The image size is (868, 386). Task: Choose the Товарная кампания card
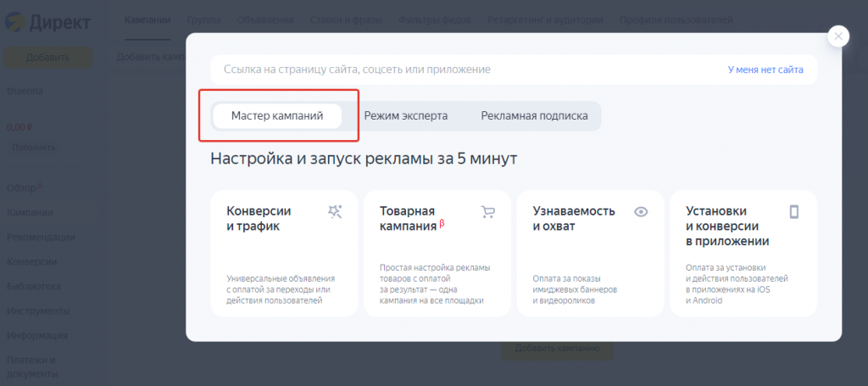coord(437,254)
